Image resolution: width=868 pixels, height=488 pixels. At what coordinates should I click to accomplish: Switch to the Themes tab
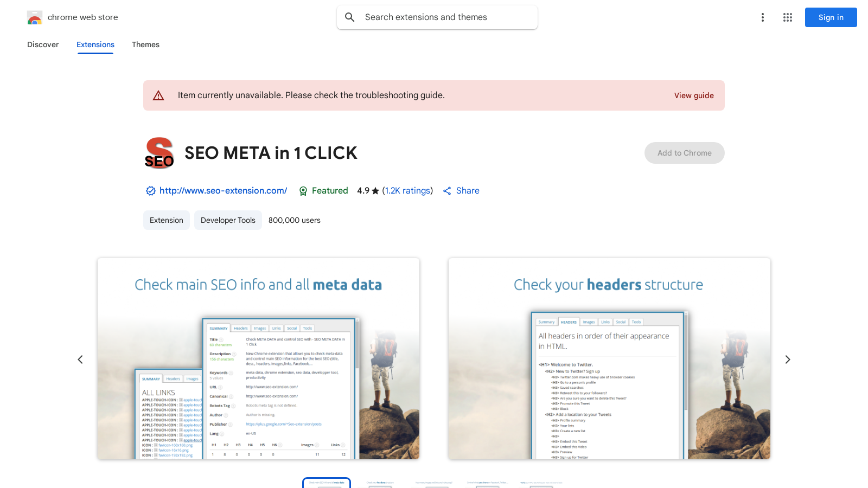[145, 44]
